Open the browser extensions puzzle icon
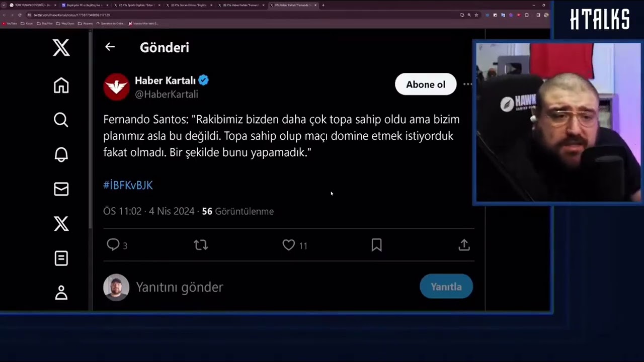644x362 pixels. [x=527, y=15]
